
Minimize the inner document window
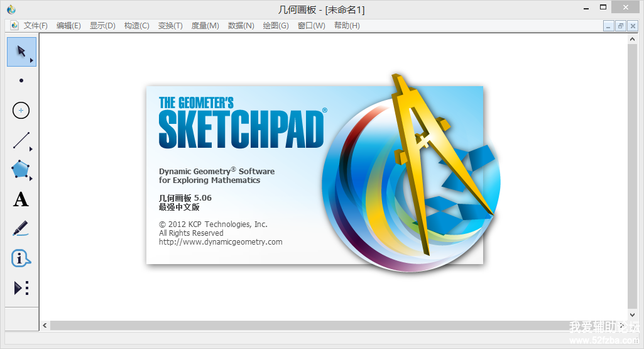click(609, 26)
